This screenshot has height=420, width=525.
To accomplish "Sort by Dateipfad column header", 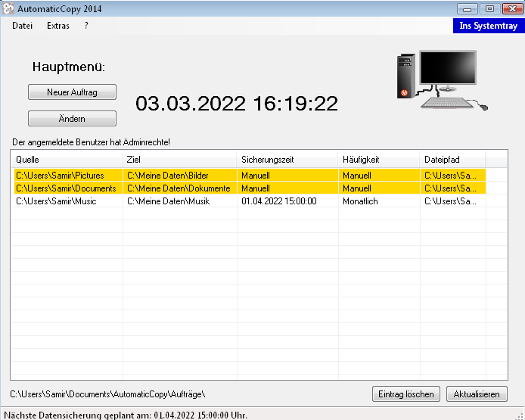I will (452, 160).
